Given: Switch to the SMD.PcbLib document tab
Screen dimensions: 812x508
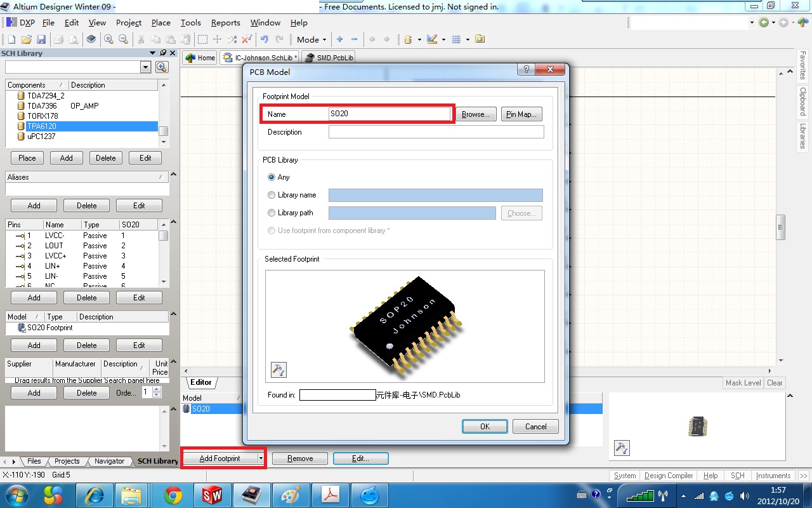Looking at the screenshot, I should 329,58.
